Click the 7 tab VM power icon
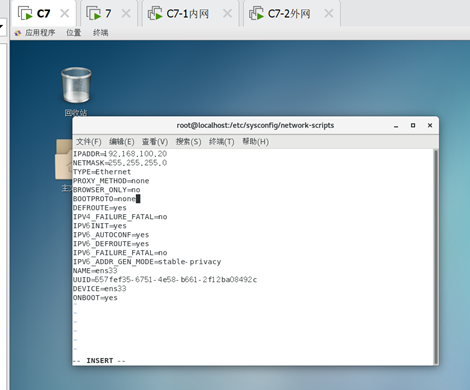Viewport: 470px width, 390px height. [94, 14]
